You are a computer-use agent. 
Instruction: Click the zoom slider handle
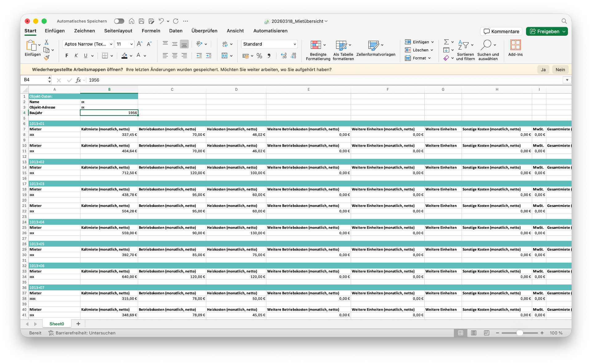[x=520, y=333]
